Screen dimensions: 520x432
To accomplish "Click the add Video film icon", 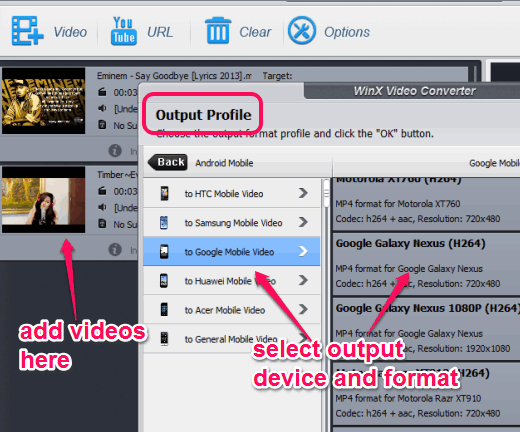I will tap(28, 31).
